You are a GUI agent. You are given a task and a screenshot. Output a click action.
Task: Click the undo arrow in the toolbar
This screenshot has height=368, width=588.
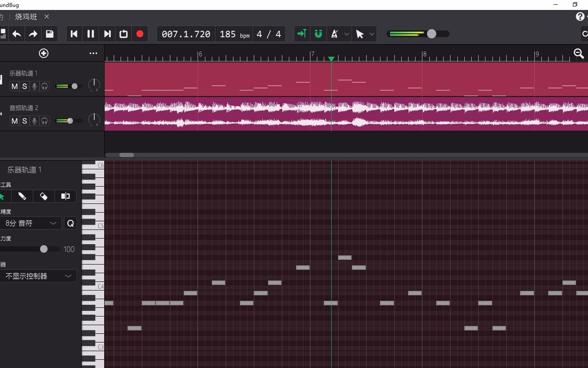17,34
